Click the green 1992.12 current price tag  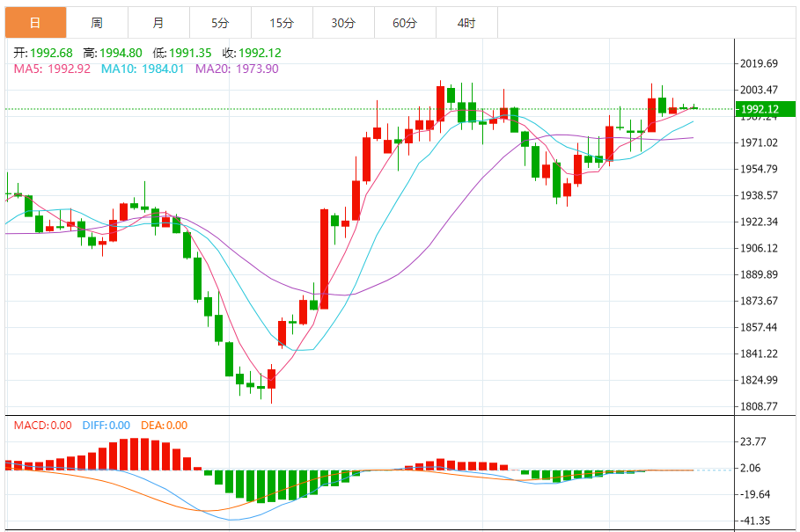pyautogui.click(x=766, y=109)
